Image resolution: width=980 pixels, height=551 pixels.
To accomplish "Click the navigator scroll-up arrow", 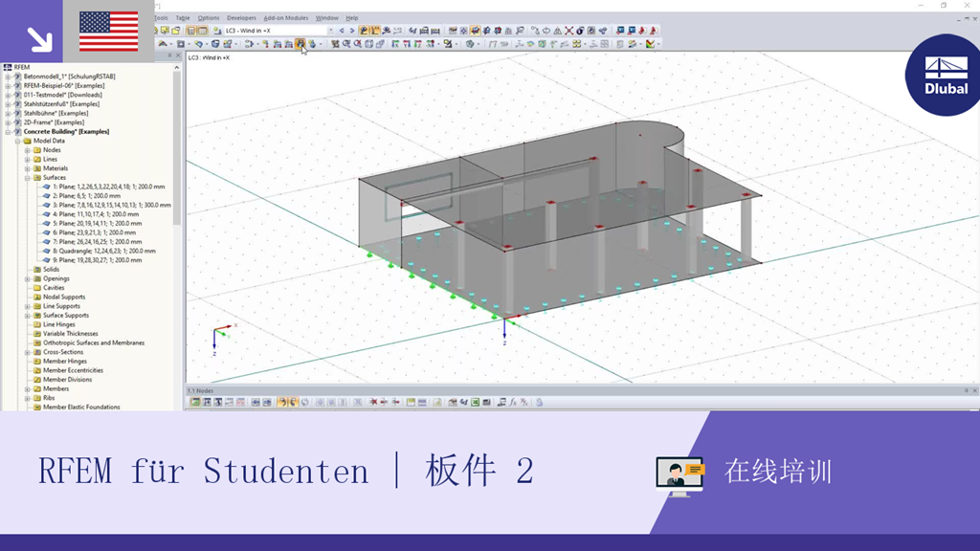I will [177, 67].
